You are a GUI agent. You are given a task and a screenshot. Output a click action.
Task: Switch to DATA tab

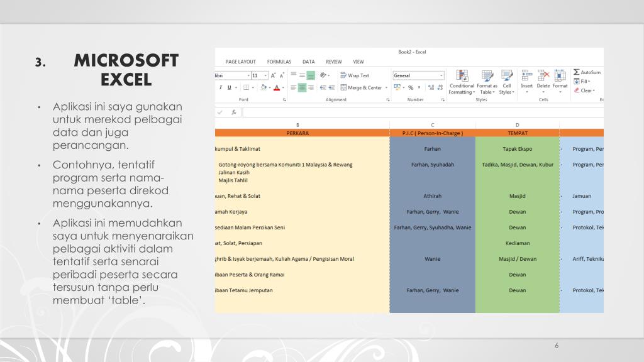309,62
